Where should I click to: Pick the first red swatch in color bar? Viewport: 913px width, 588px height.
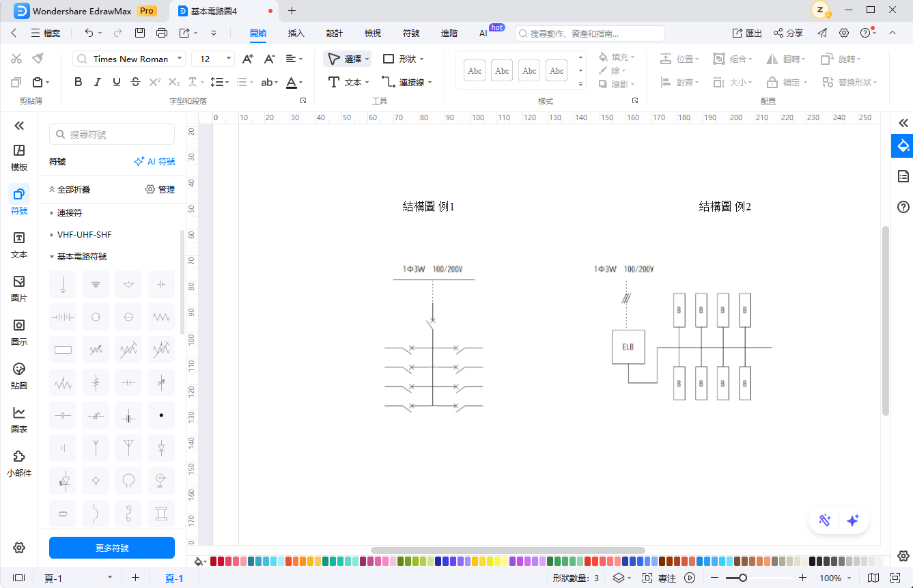click(214, 561)
